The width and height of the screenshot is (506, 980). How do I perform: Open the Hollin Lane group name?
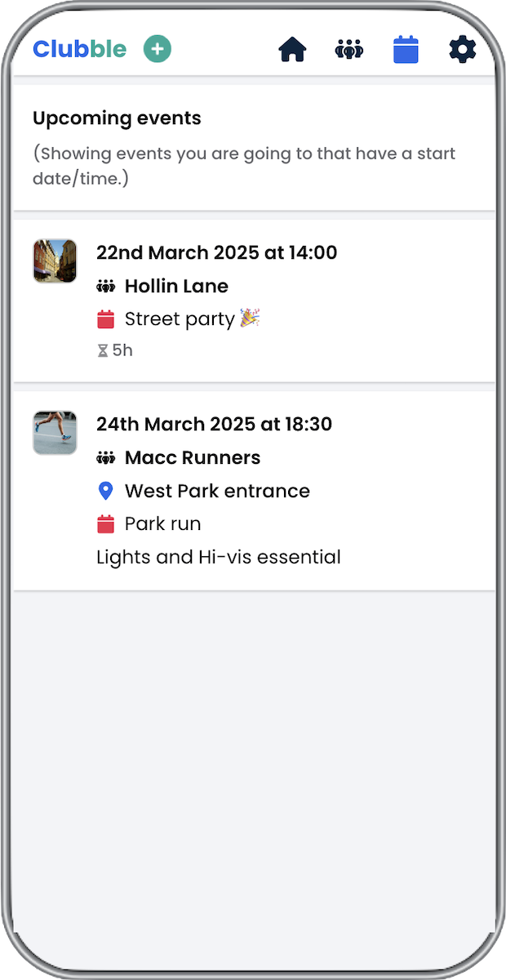(176, 287)
